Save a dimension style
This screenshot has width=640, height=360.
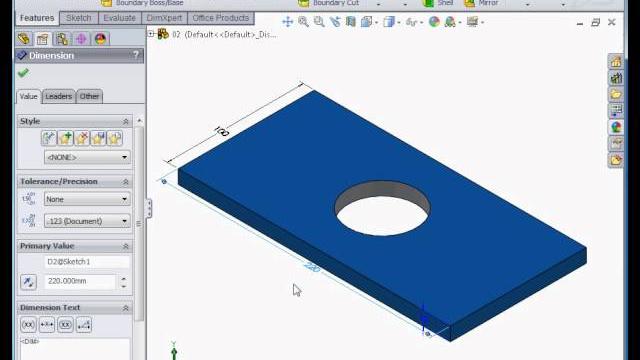[x=98, y=138]
